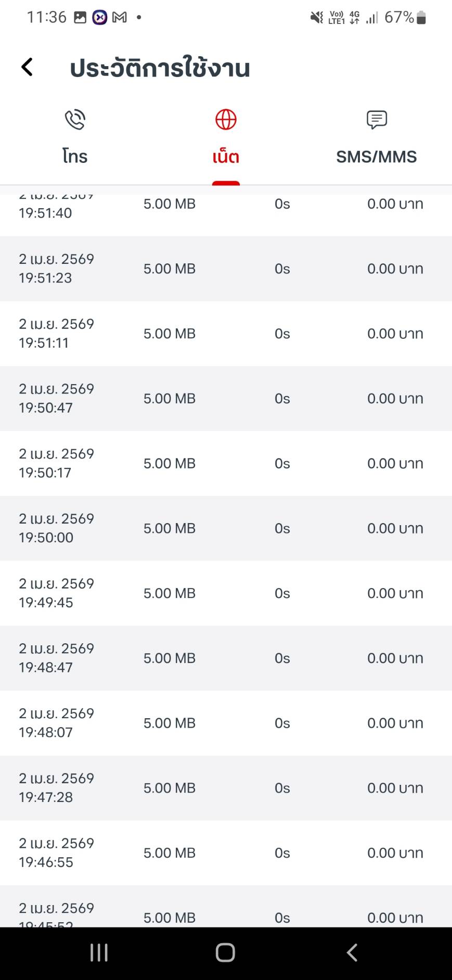This screenshot has height=980, width=452.
Task: Open the usage record at 19:50:00
Action: coord(226,528)
